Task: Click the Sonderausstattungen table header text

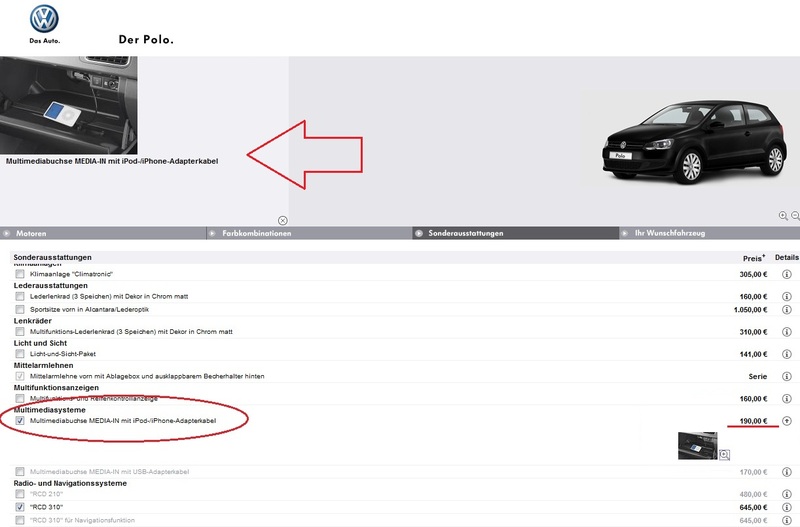Action: [x=53, y=257]
